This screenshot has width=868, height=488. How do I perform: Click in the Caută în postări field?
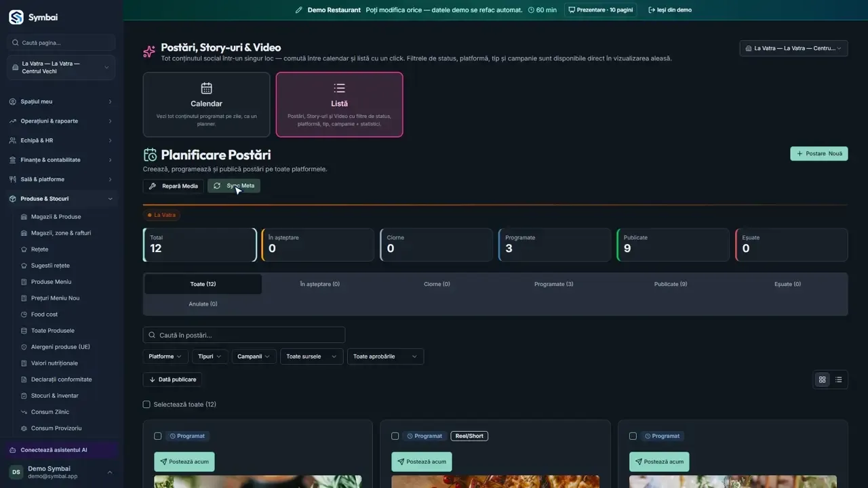(x=244, y=335)
